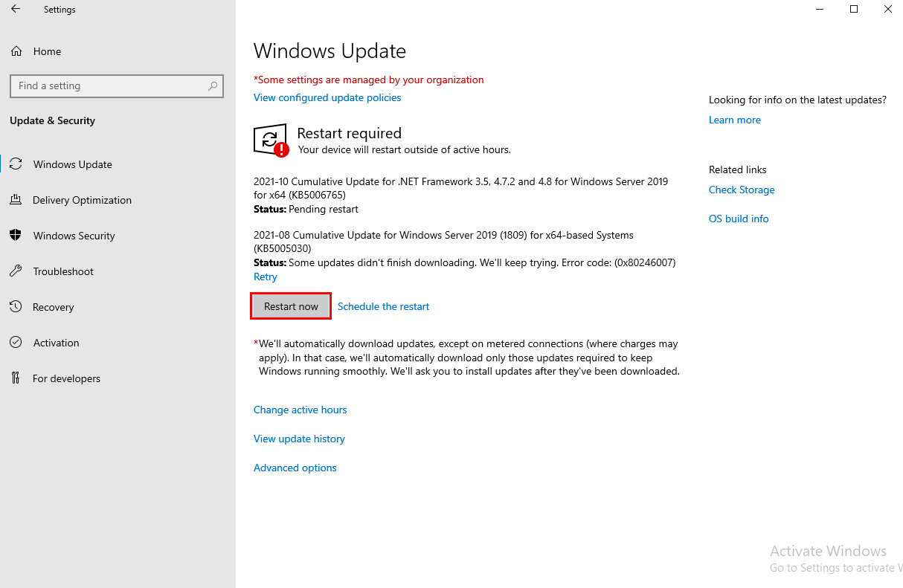
Task: Click the Windows Security shield icon
Action: tap(16, 236)
